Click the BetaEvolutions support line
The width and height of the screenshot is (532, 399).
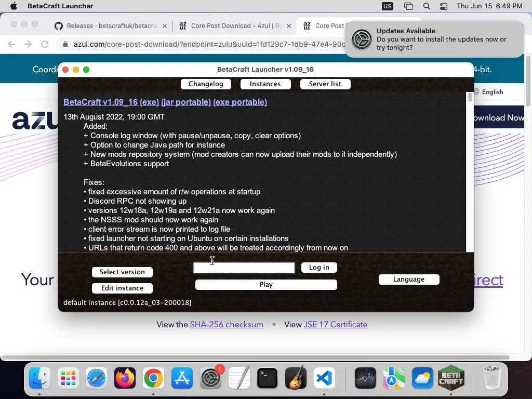point(126,164)
